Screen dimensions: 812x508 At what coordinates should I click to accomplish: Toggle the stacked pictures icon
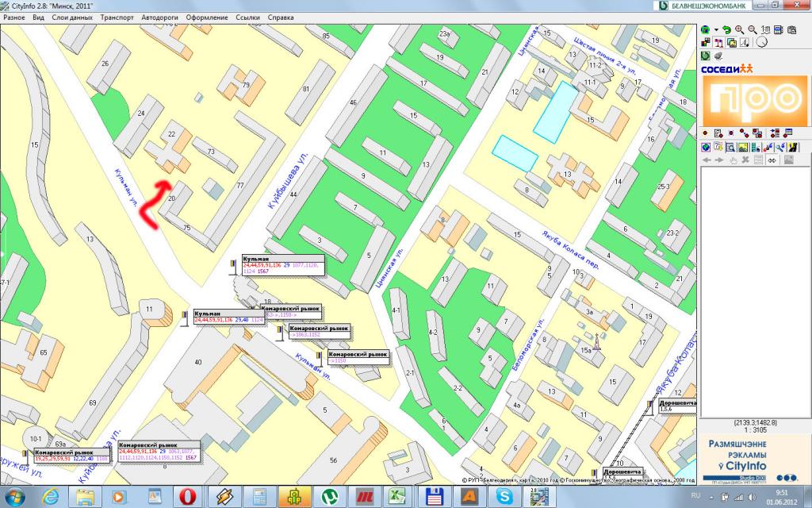click(731, 43)
